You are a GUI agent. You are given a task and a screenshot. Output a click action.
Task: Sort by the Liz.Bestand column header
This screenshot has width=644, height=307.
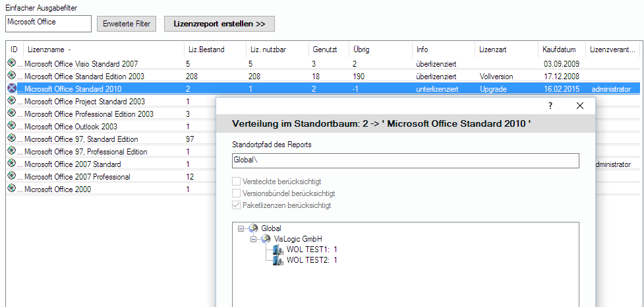(214, 50)
